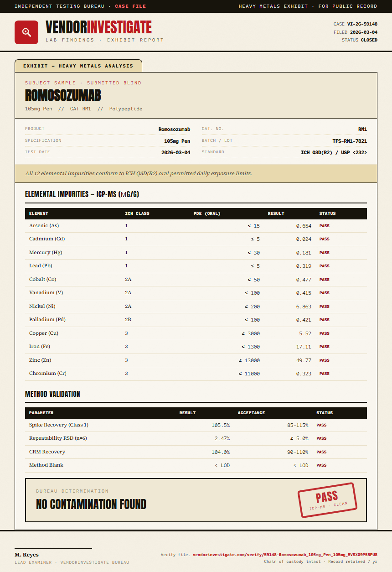
Task: Click the Method Blank row label
Action: (46, 465)
